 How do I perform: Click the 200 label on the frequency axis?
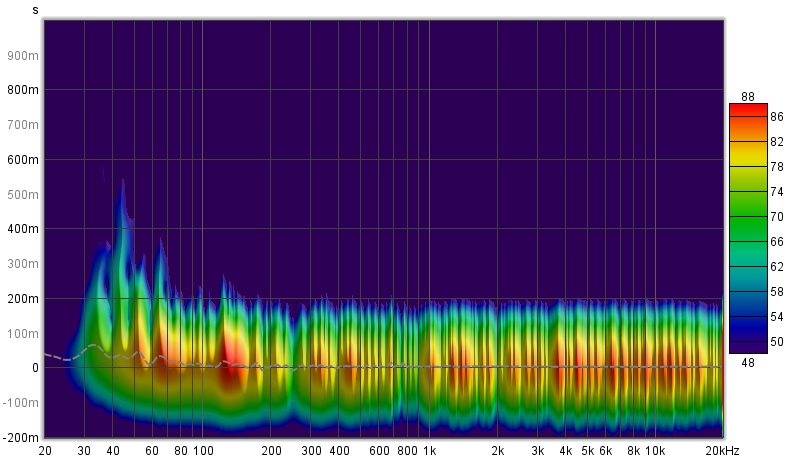271,451
